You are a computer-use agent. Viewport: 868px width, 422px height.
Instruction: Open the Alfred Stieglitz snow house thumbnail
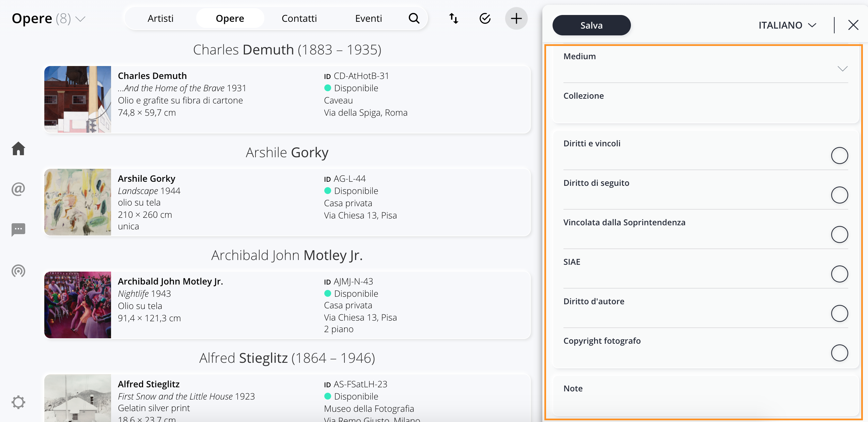[x=78, y=398]
